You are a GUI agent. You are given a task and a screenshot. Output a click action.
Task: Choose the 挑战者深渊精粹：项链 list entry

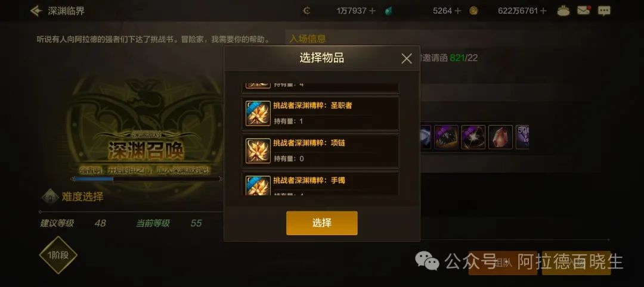320,151
